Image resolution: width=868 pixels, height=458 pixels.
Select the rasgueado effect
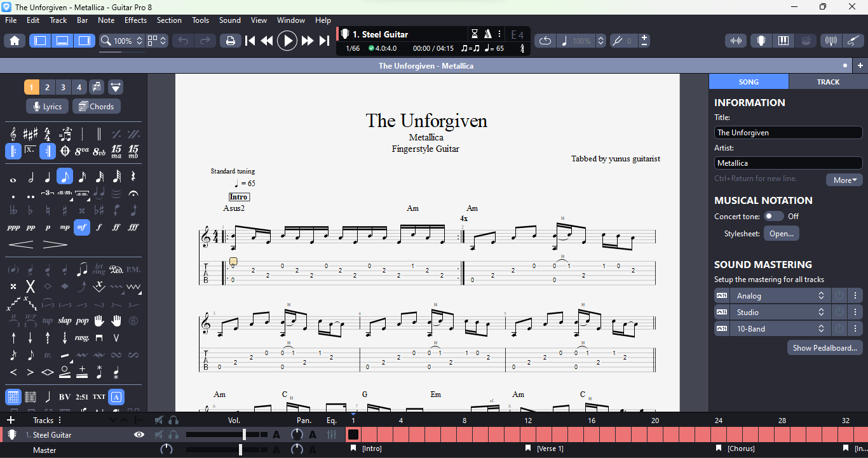[x=82, y=338]
